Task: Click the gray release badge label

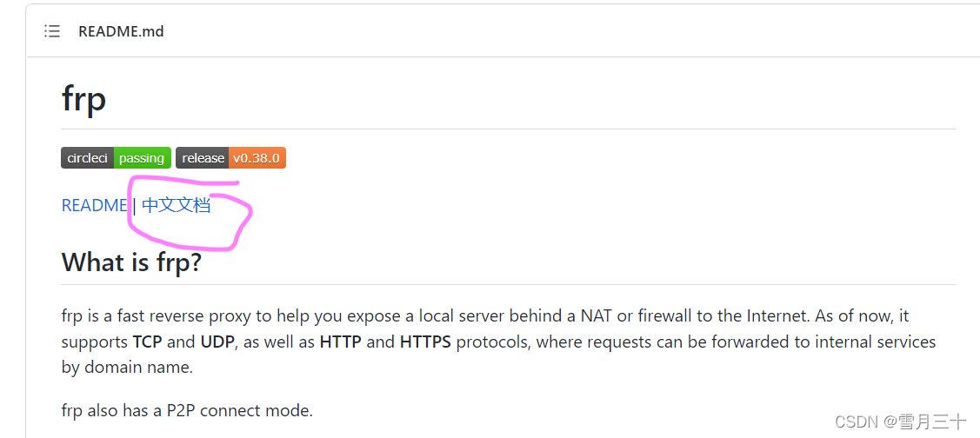Action: click(203, 158)
